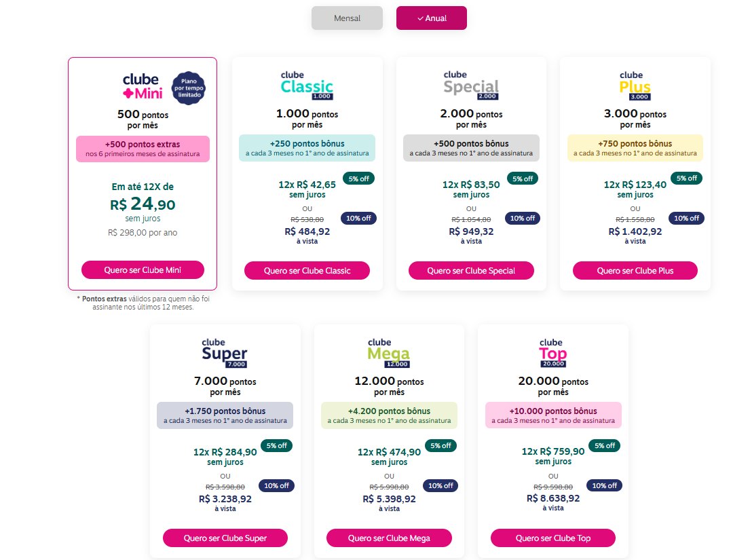Click 'Quero ser Clube Mini' button
This screenshot has width=750, height=560.
click(x=143, y=269)
